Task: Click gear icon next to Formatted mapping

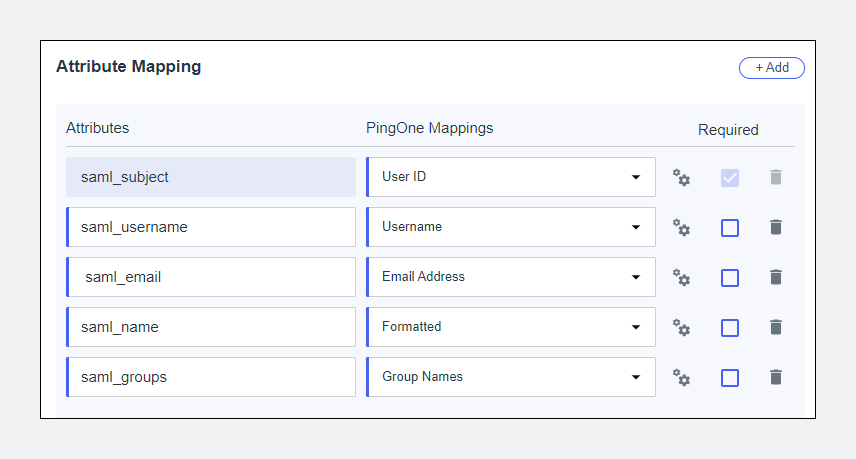Action: [x=681, y=328]
